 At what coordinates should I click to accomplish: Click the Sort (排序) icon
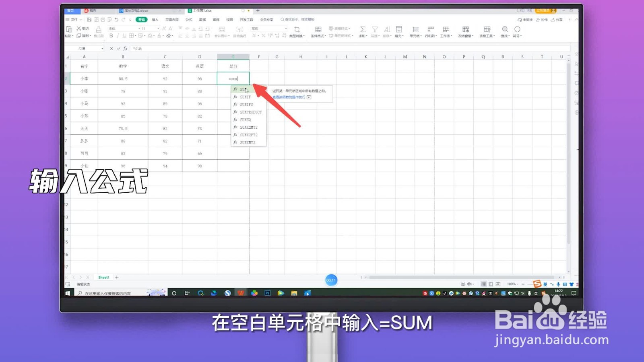(x=387, y=29)
